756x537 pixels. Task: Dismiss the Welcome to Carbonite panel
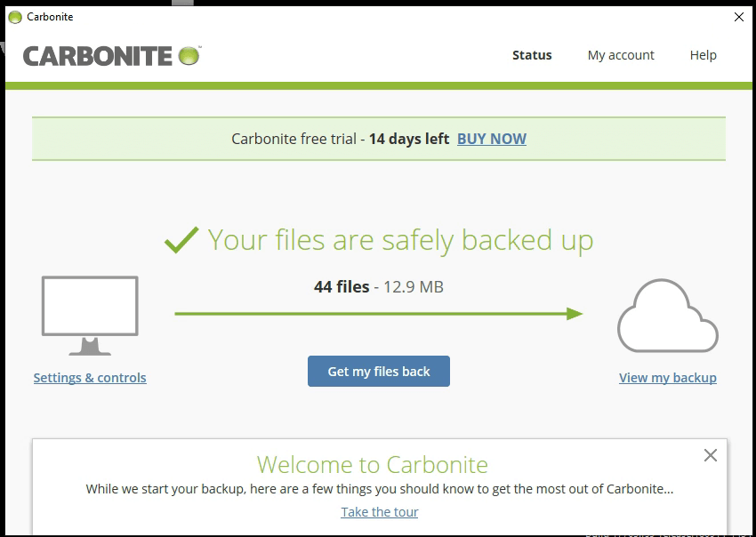pyautogui.click(x=710, y=455)
